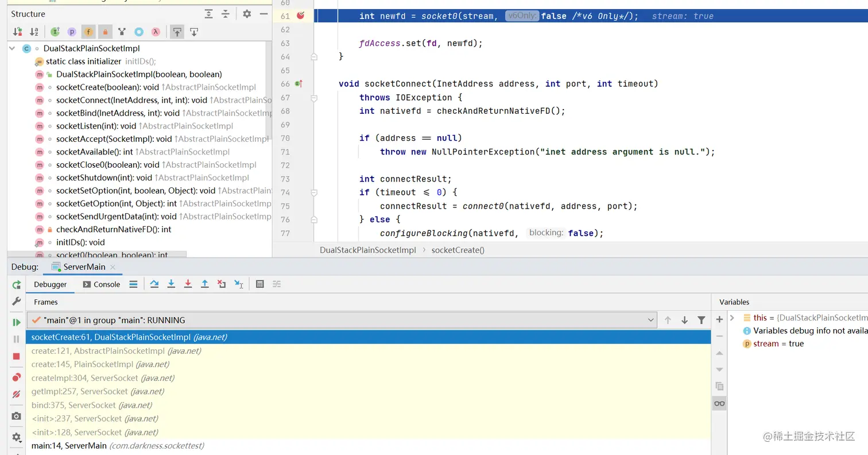Select static class initializer in Structure

click(95, 61)
